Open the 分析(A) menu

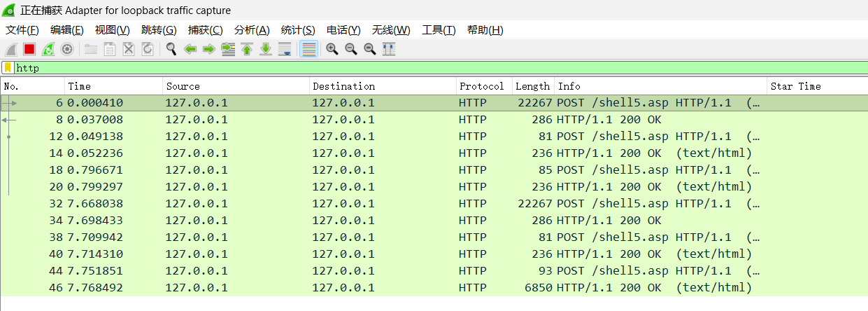coord(251,30)
